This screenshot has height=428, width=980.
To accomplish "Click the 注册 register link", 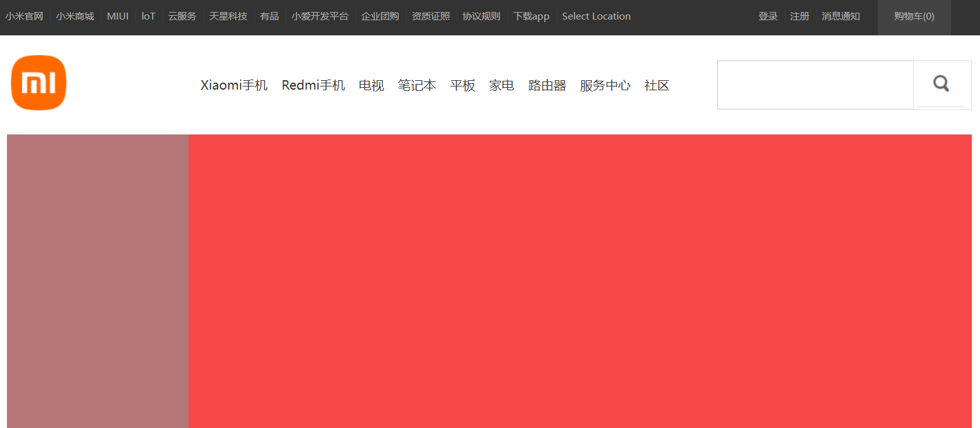I will [x=800, y=16].
